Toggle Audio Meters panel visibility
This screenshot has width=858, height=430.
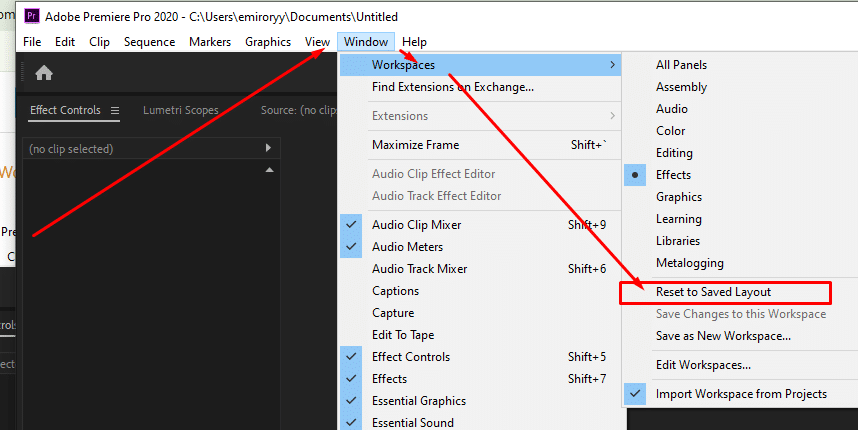tap(351, 247)
